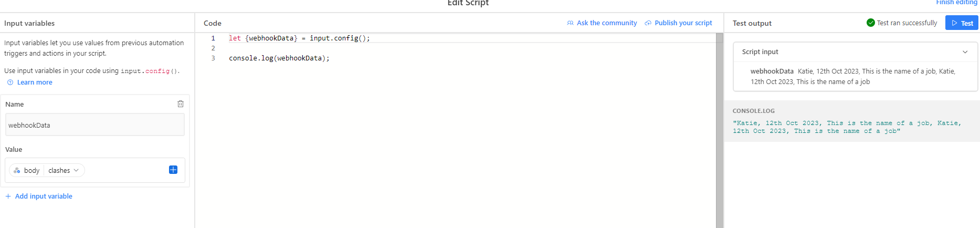
Task: Click the plus icon beside Add input variable
Action: [8, 196]
